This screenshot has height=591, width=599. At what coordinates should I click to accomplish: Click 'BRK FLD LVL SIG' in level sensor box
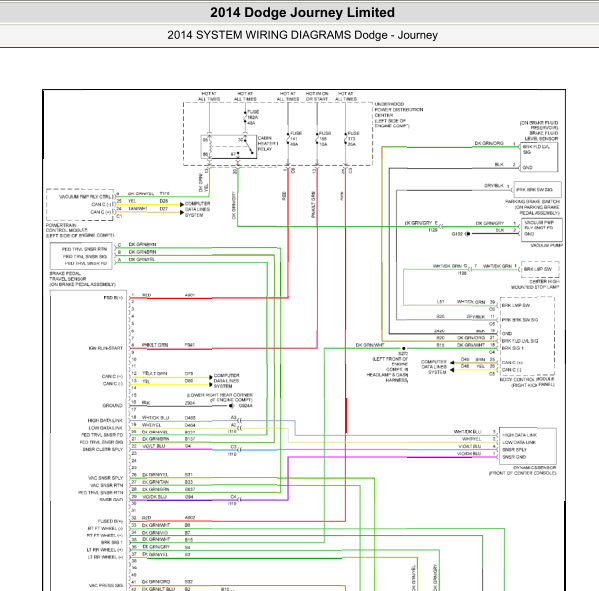pos(536,149)
